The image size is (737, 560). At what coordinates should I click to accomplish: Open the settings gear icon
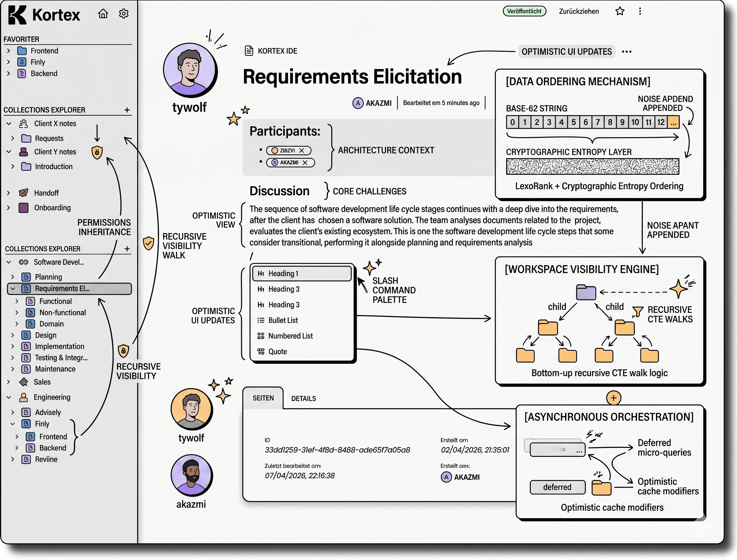point(124,14)
